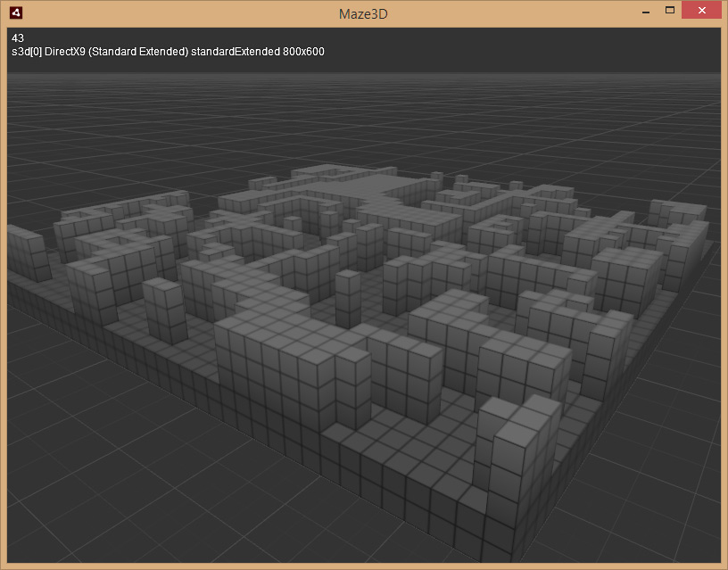Click the standardExtended word before 800x600
The width and height of the screenshot is (728, 570).
pyautogui.click(x=234, y=52)
